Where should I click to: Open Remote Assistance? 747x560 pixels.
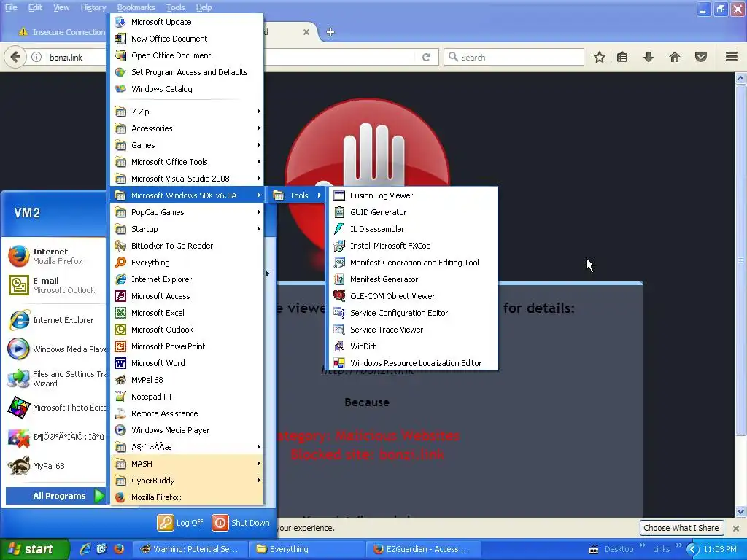pyautogui.click(x=187, y=413)
